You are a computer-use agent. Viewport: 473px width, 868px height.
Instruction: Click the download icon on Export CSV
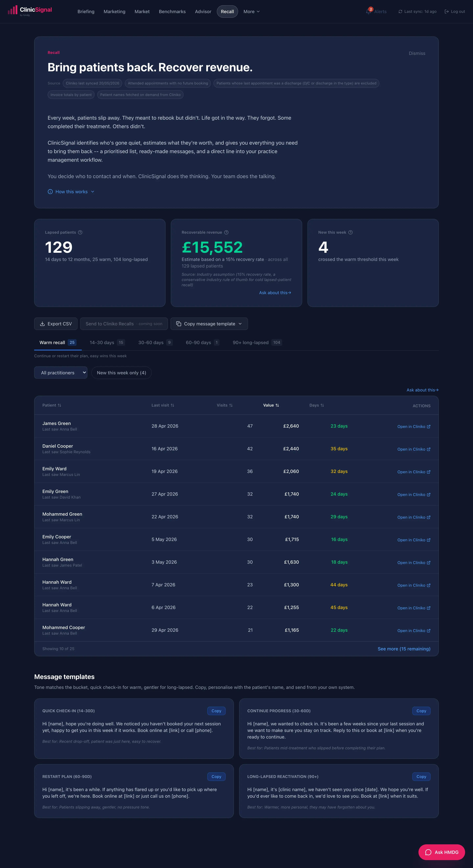[x=42, y=324]
